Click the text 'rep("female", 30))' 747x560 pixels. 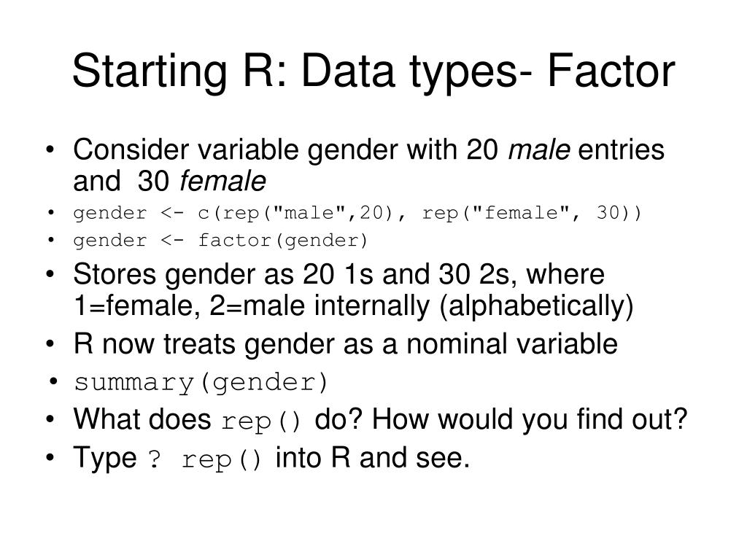532,213
